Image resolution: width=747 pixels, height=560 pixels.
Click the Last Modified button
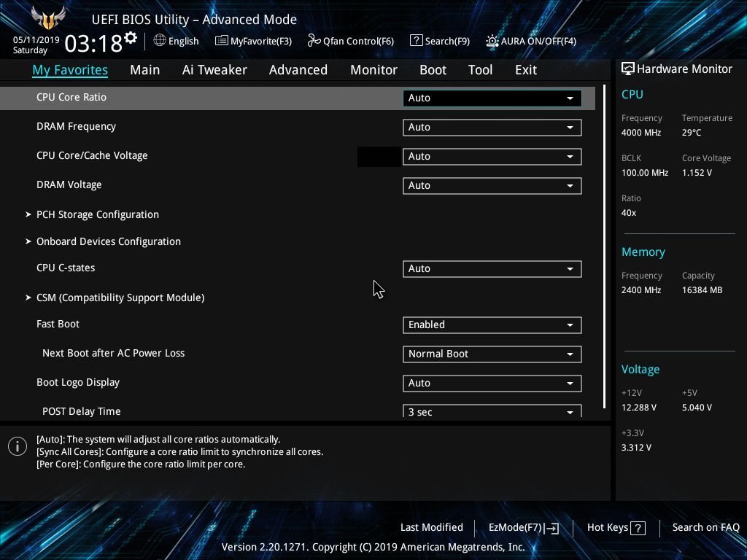click(x=432, y=527)
